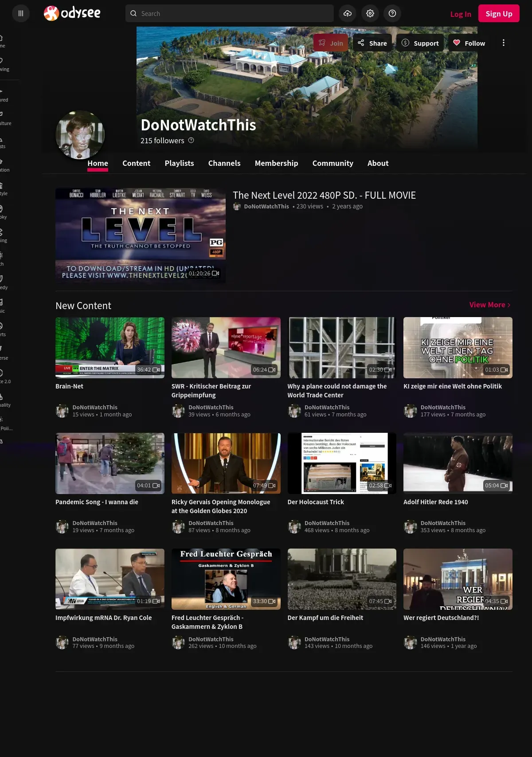The image size is (532, 757).
Task: Focus the Search input field
Action: point(230,14)
